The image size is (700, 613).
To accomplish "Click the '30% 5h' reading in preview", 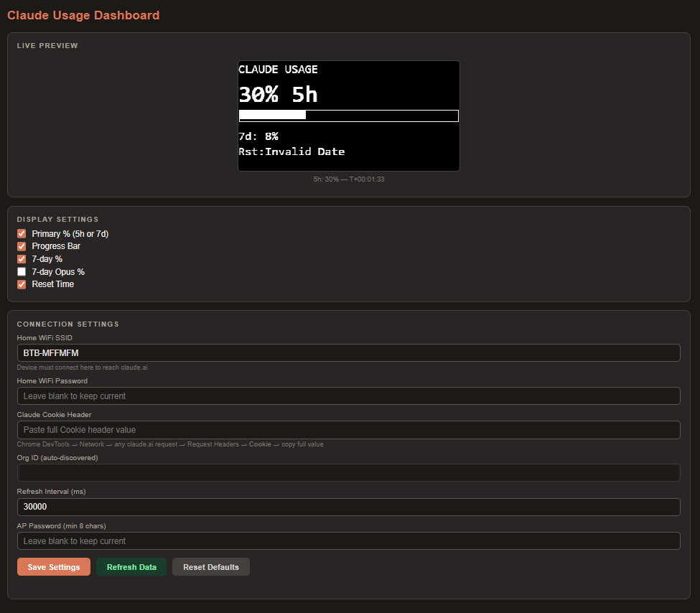I will [278, 95].
